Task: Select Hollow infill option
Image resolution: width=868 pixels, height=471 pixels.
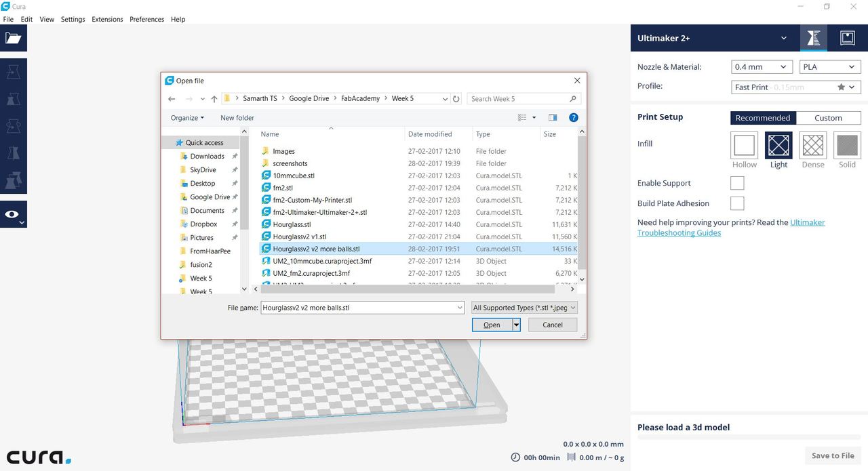Action: 744,145
